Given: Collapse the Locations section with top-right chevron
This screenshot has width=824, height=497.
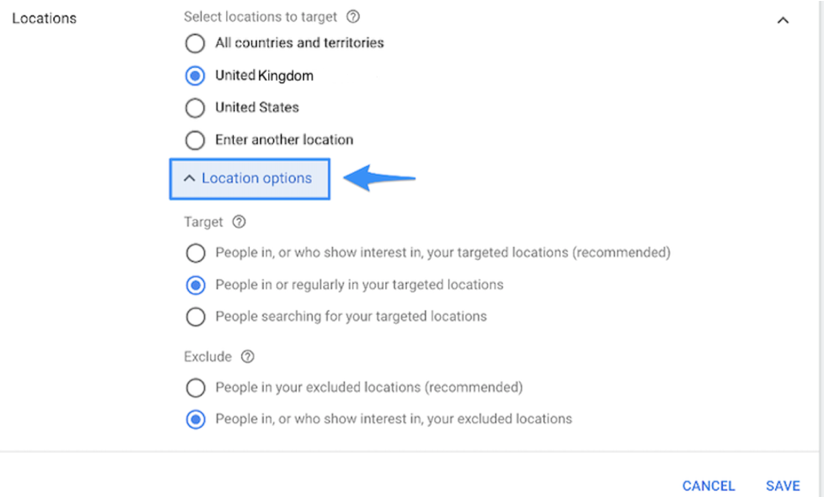Looking at the screenshot, I should (783, 20).
